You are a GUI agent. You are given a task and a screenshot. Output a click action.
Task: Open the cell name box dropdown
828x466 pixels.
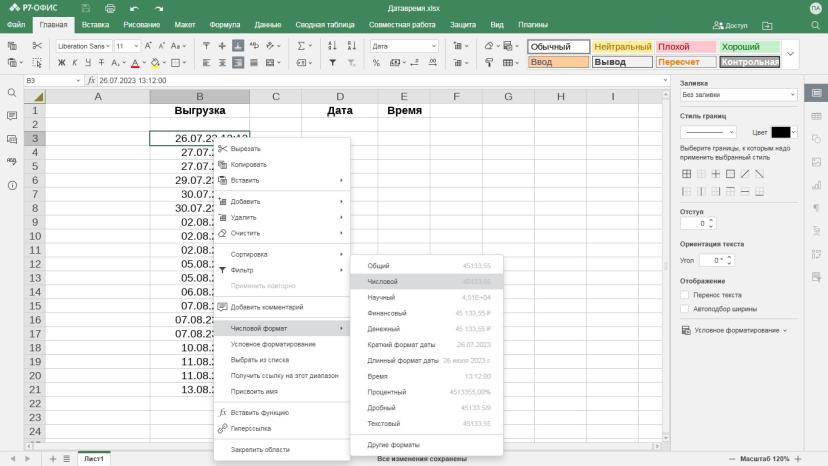78,80
